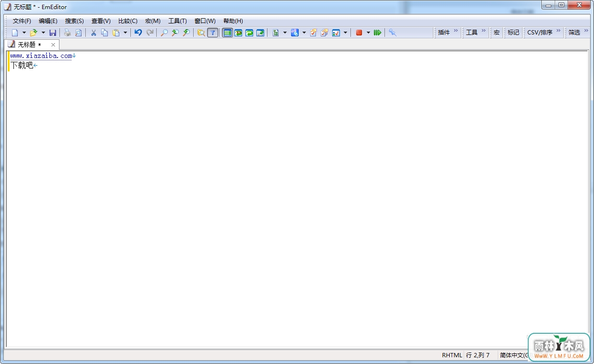Screen dimensions: 594x364
Task: Open the 帮助(H) menu
Action: 233,21
